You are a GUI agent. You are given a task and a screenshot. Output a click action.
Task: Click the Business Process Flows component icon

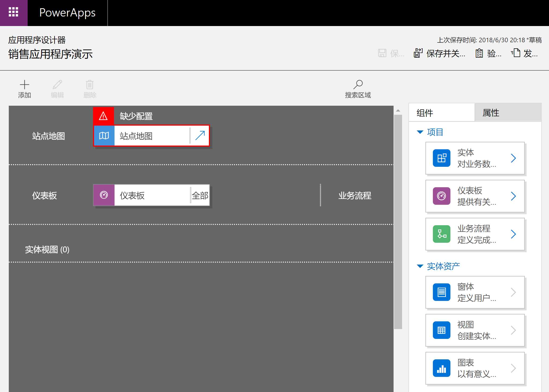point(442,234)
